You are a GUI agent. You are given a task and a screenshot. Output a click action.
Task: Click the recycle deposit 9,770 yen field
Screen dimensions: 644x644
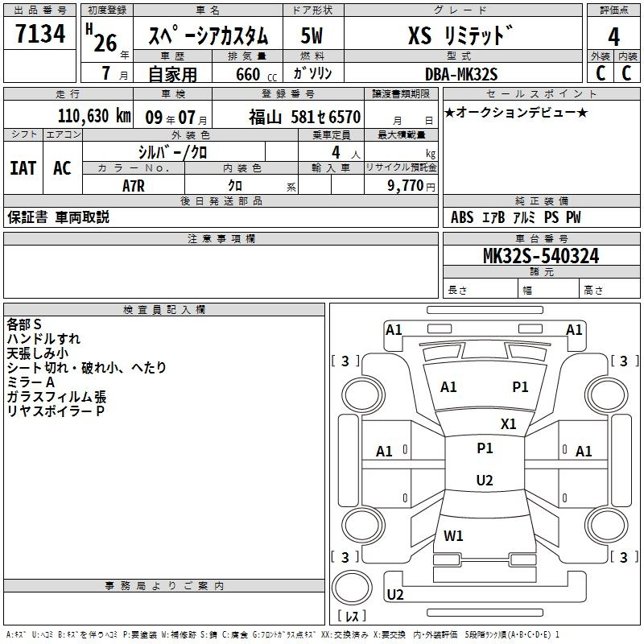pos(401,185)
